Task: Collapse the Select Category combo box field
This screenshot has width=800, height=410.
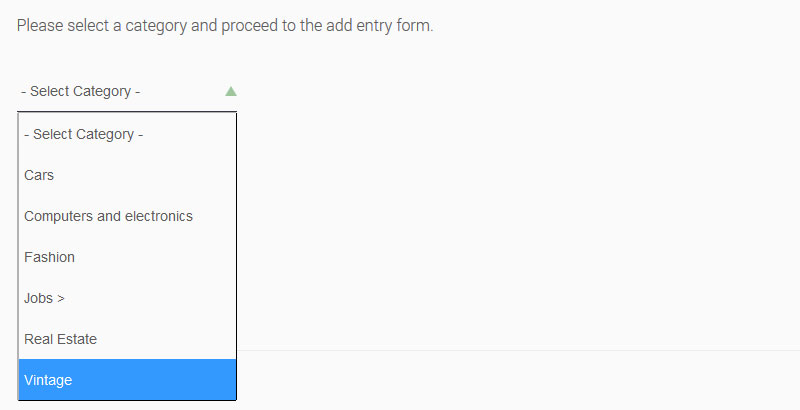Action: [x=127, y=91]
